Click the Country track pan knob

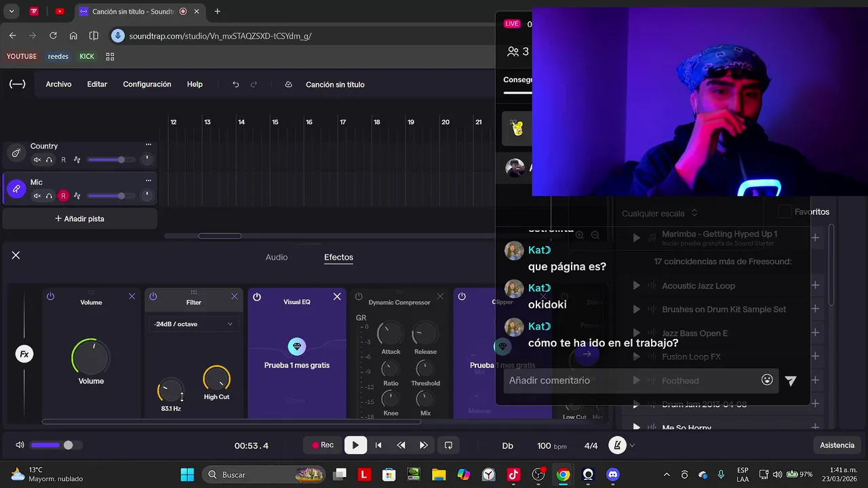(x=146, y=160)
